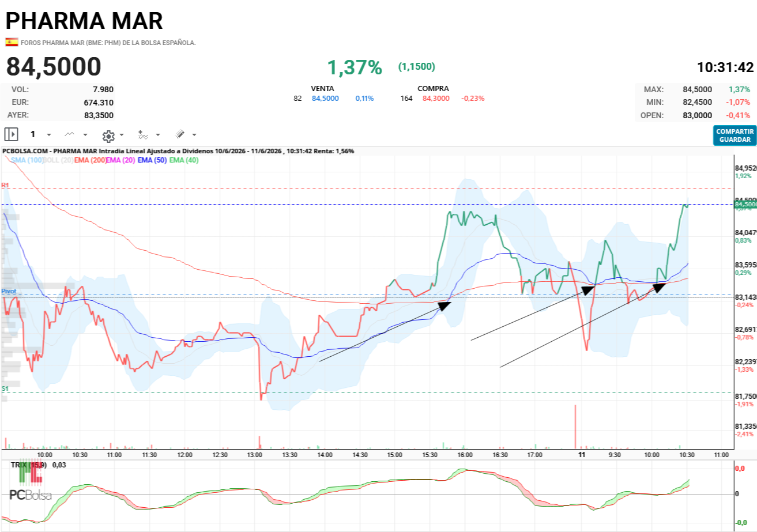This screenshot has width=757, height=532.
Task: Click the green 84,5000 current price tag
Action: [x=745, y=204]
